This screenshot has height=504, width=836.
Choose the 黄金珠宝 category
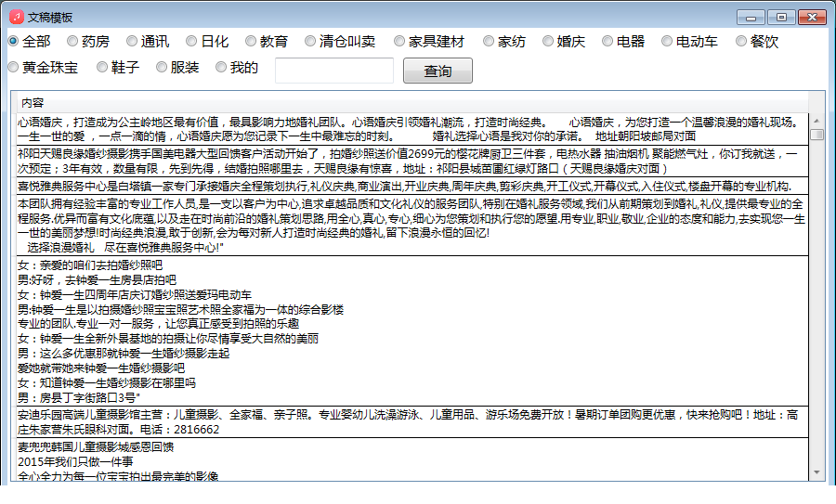pyautogui.click(x=14, y=67)
